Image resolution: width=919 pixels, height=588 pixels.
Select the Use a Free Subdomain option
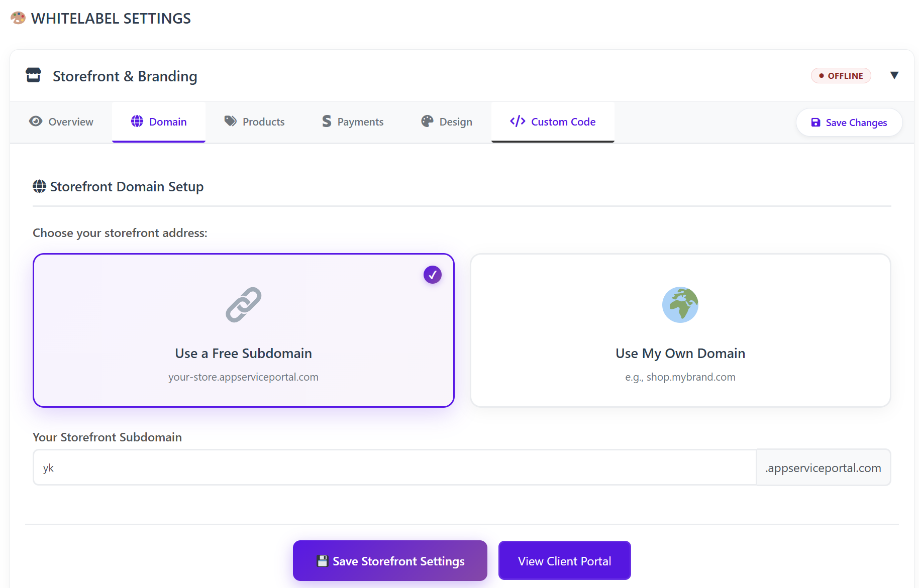click(x=244, y=353)
